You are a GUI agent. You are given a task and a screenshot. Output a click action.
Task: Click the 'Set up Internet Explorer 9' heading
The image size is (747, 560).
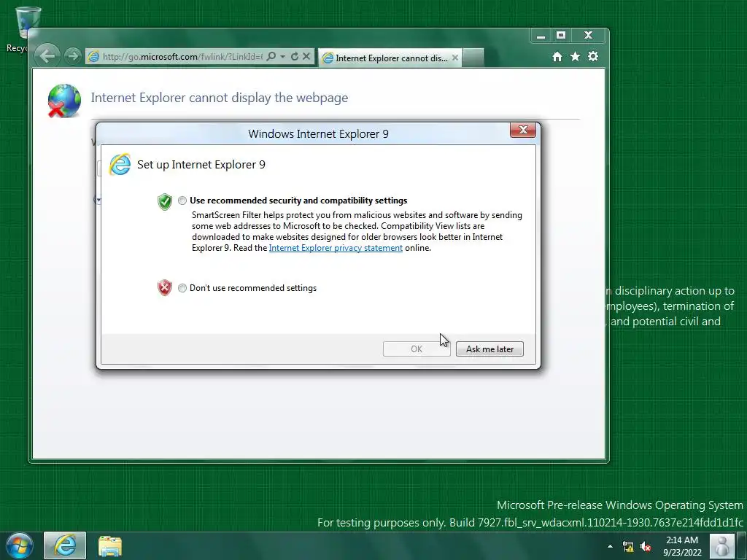201,165
